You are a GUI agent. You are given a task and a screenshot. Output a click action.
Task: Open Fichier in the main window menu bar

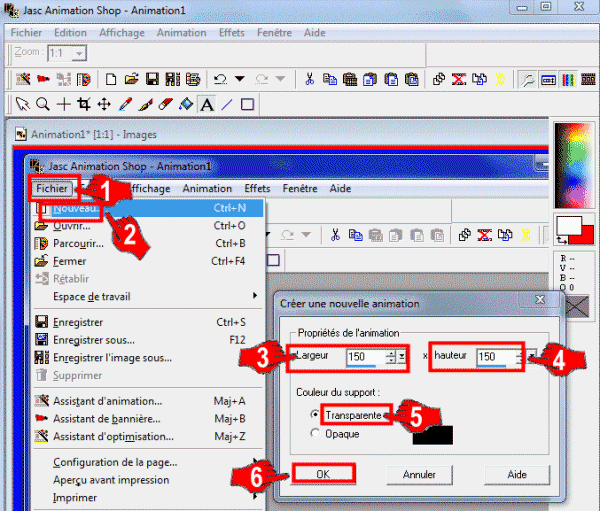coord(26,33)
